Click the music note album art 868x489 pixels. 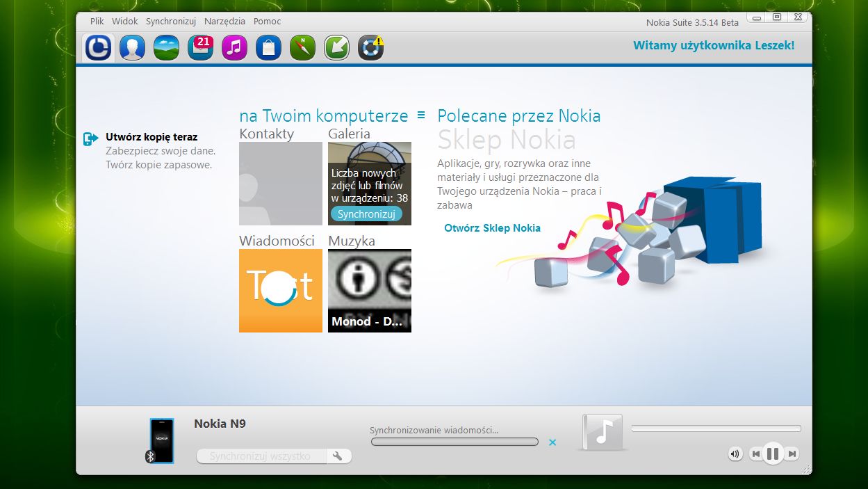point(603,432)
